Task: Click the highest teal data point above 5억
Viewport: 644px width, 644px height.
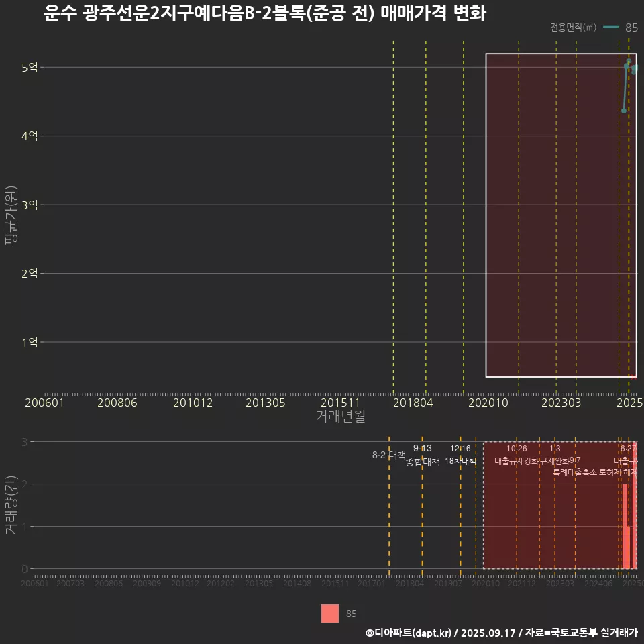Action: pos(629,62)
